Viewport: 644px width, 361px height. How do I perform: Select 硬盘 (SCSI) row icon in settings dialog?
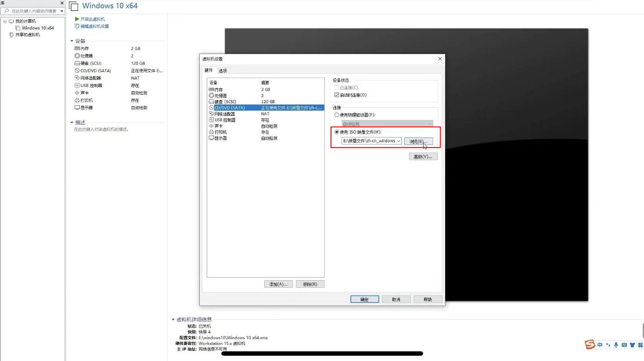pos(211,101)
